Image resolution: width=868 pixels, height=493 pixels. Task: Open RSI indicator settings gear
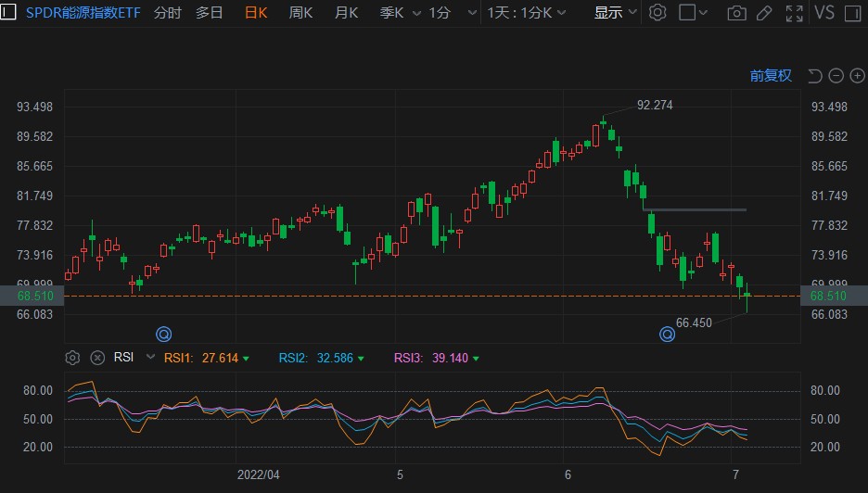[x=72, y=358]
